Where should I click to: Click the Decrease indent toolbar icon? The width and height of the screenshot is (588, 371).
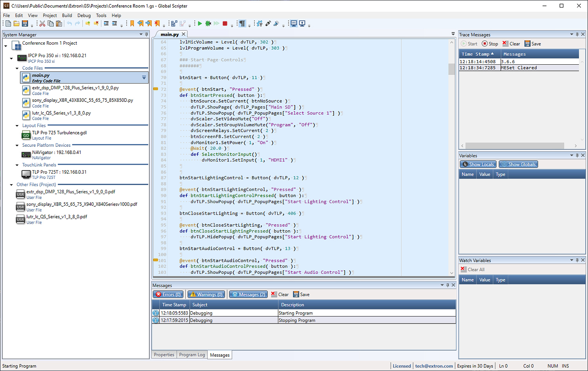coord(106,24)
